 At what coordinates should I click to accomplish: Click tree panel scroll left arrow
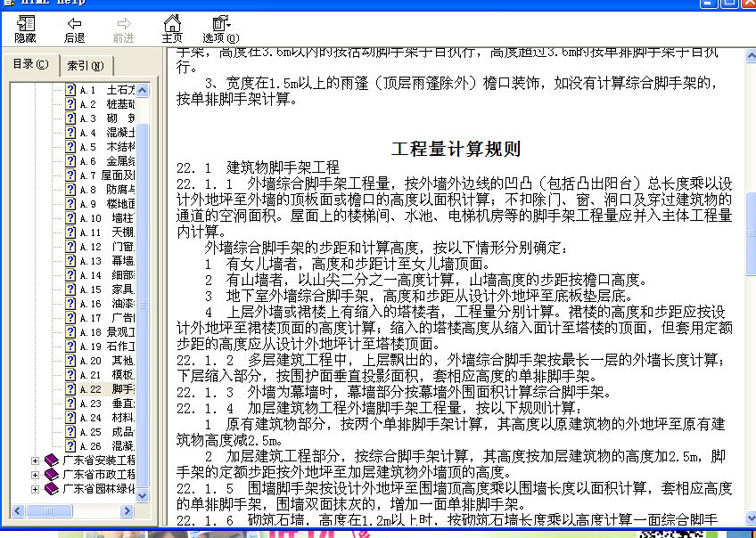coord(18,510)
